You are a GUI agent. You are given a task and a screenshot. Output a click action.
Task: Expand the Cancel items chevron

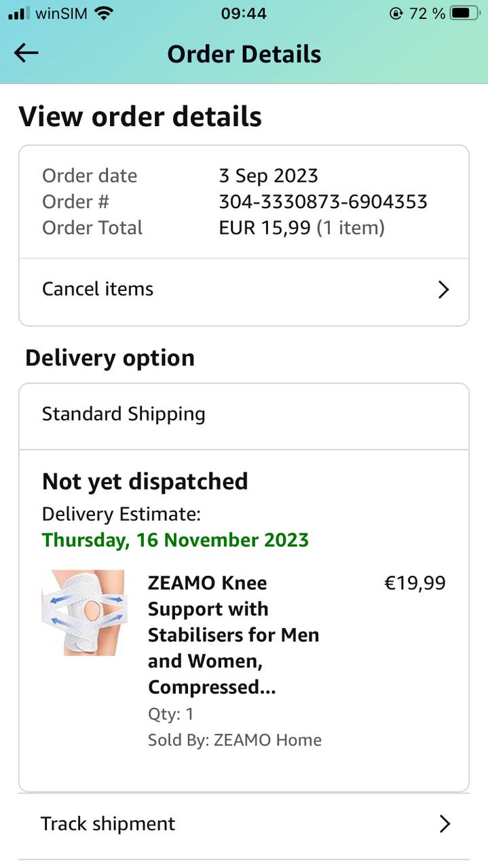[443, 290]
